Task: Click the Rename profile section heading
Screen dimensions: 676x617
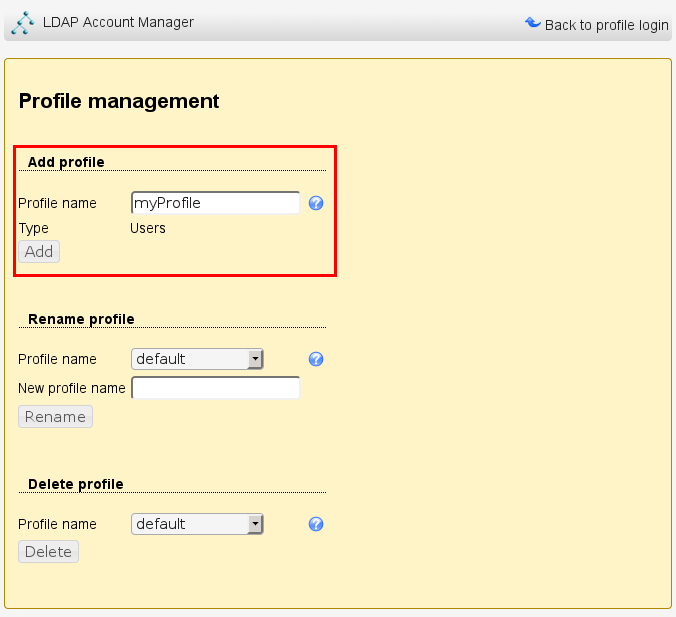Action: [x=81, y=319]
